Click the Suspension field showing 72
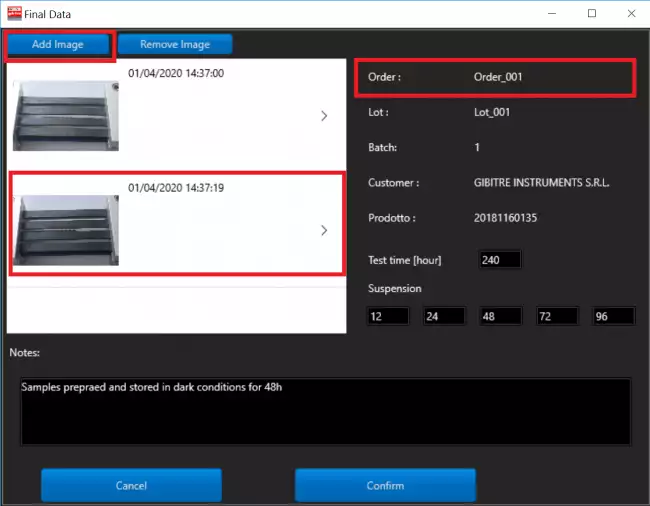The image size is (650, 506). pos(556,316)
